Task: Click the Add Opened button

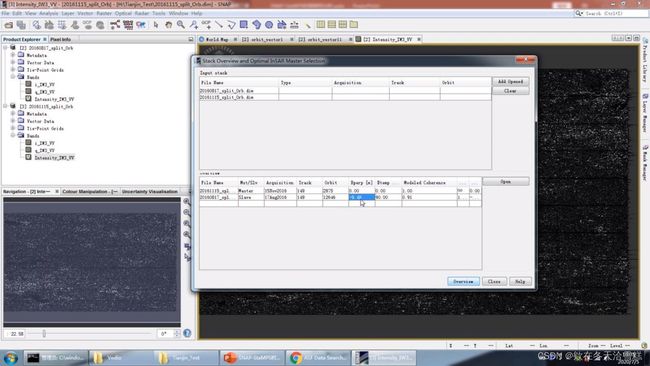Action: pos(510,82)
